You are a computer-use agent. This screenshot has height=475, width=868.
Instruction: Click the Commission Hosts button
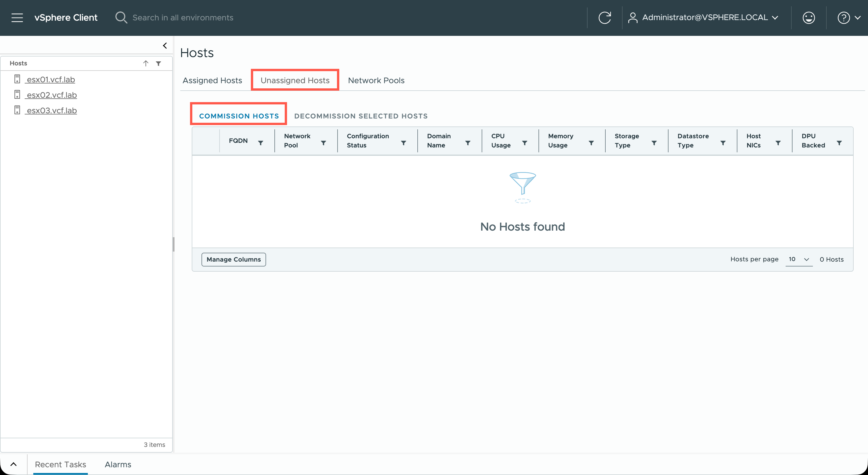point(239,116)
